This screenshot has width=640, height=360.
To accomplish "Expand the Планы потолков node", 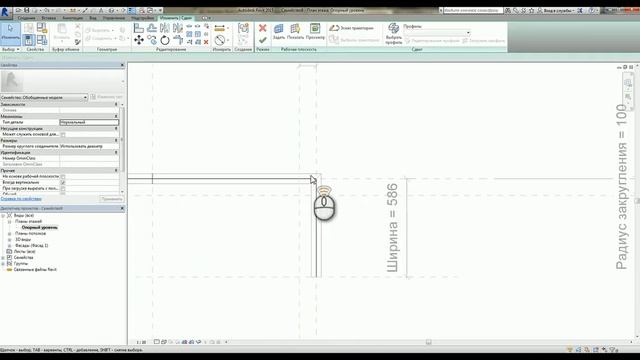I will (9, 233).
